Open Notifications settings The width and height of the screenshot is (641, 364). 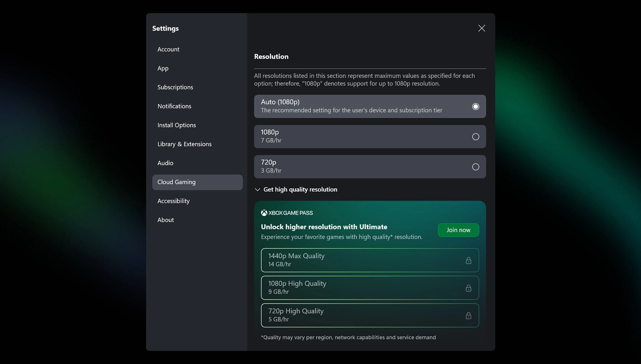click(x=174, y=106)
